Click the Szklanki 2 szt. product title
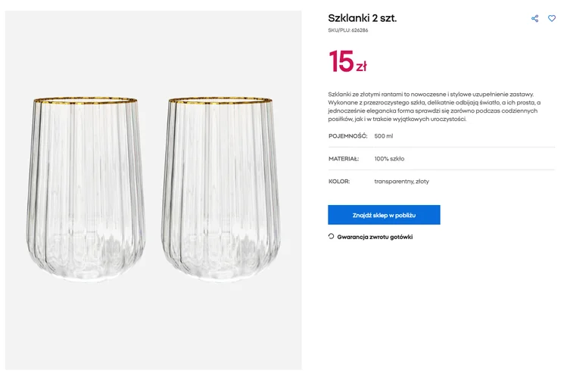This screenshot has width=567, height=392. point(362,17)
